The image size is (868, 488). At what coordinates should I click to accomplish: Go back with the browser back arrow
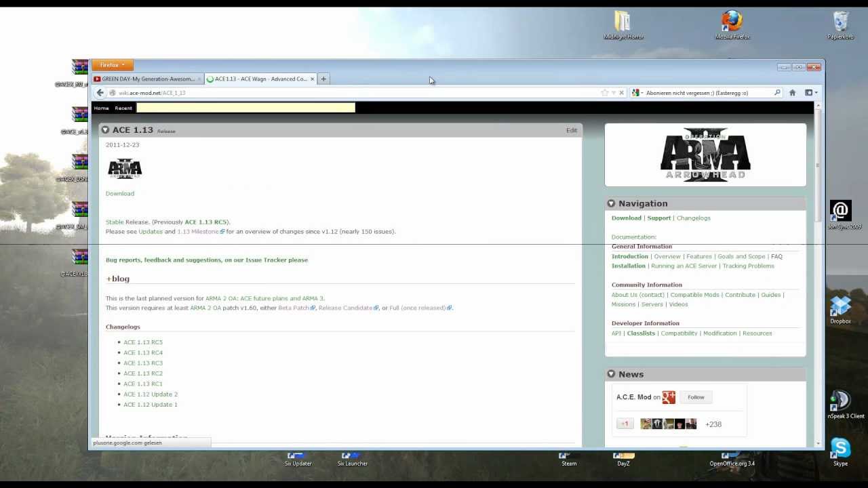(100, 93)
